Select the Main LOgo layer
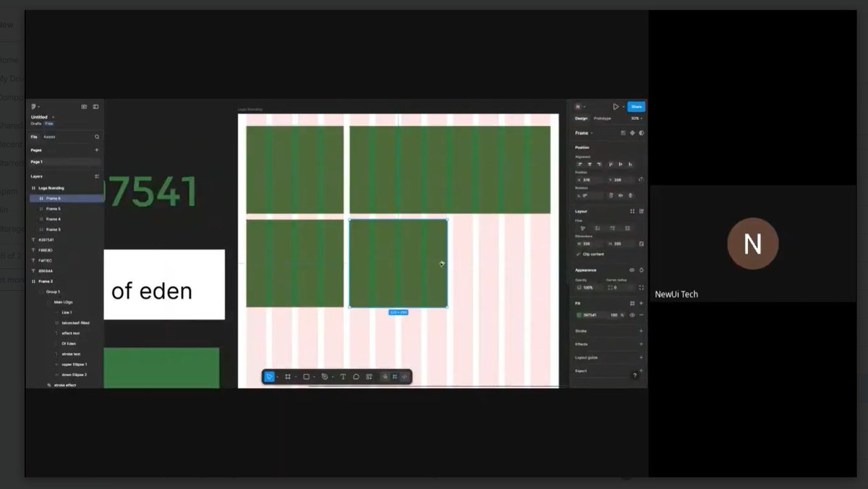This screenshot has height=489, width=868. pos(66,302)
